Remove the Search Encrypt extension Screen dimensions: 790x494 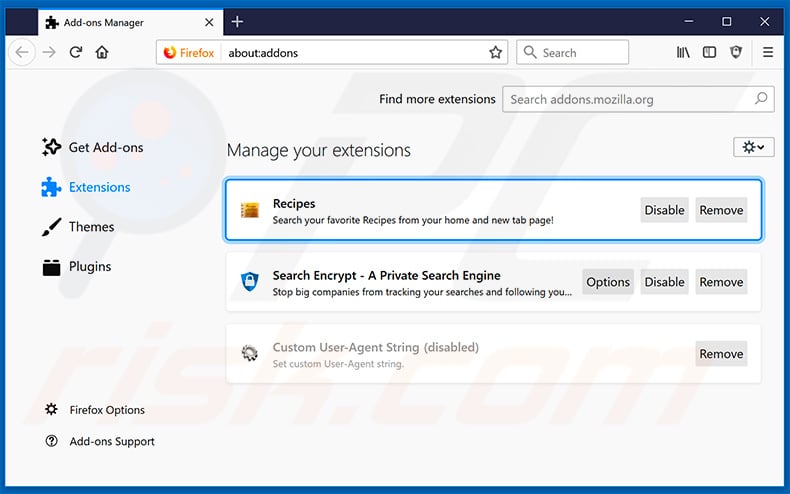tap(721, 282)
